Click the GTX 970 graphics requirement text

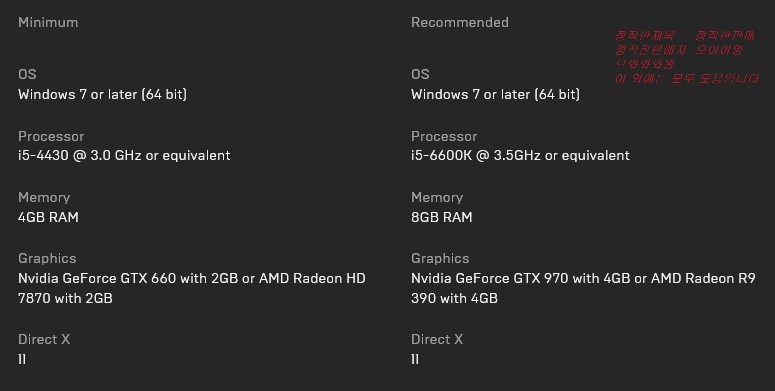(583, 288)
